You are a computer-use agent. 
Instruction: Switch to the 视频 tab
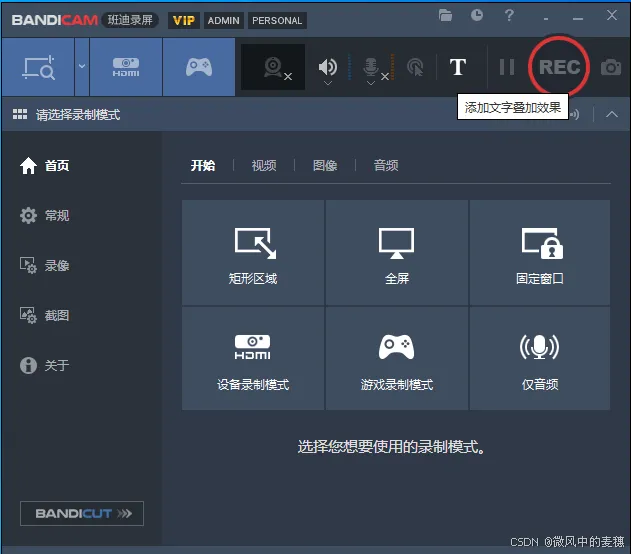tap(264, 165)
